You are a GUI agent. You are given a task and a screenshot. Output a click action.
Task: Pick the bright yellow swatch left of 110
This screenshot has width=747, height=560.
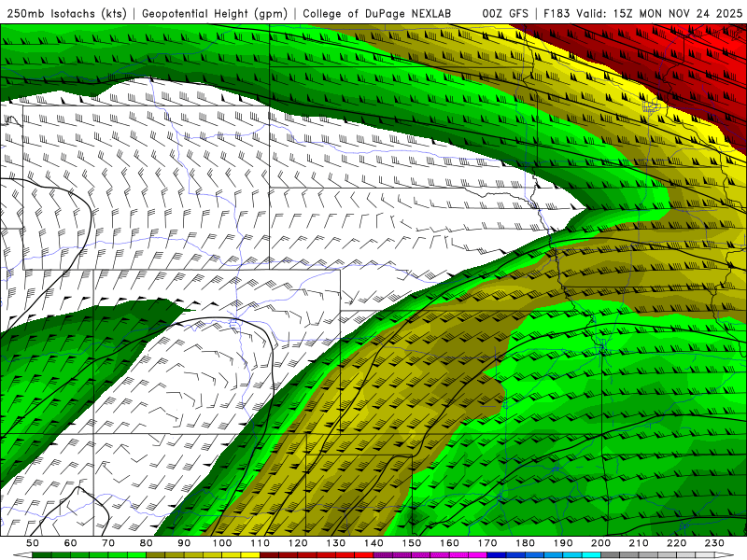pos(250,554)
